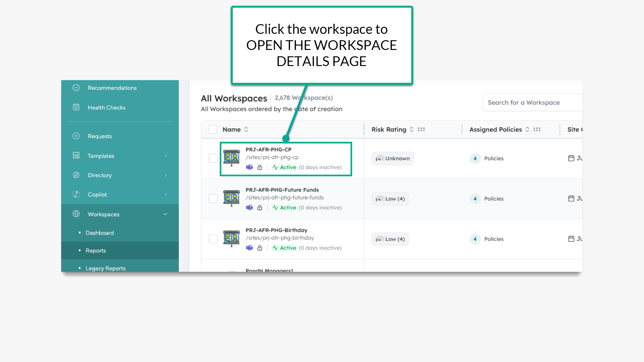
Task: Check the PRJ-AFR-PHG-Birthday row checkbox
Action: [213, 239]
